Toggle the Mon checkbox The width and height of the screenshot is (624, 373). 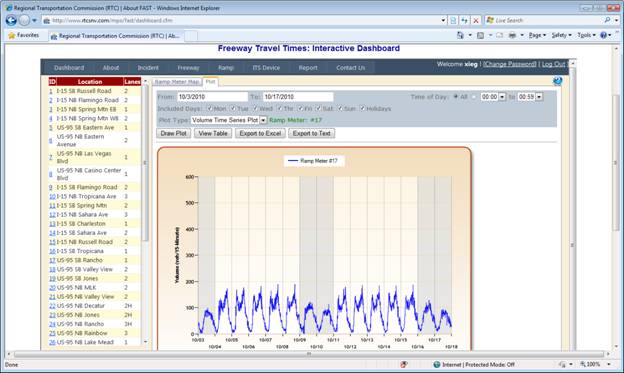click(x=210, y=108)
